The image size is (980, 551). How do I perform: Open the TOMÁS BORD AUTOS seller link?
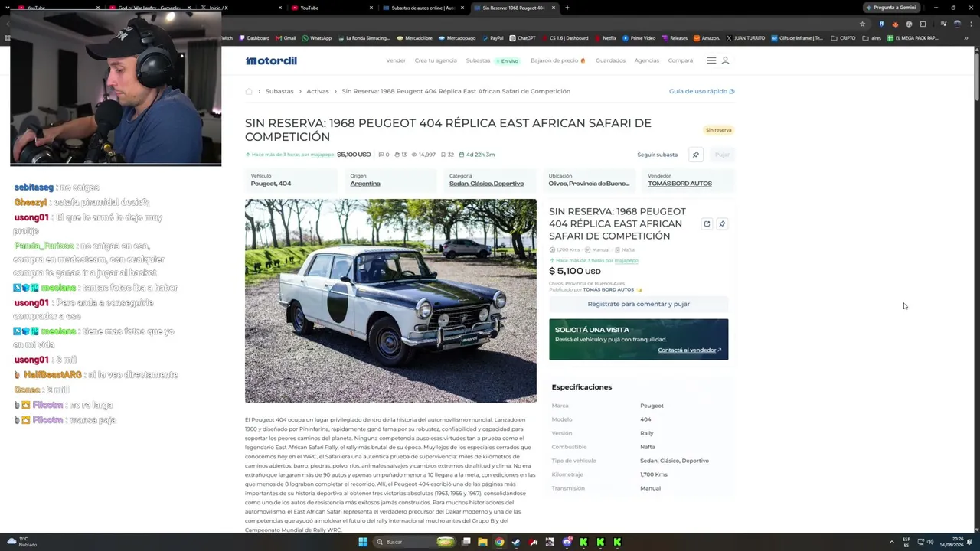pyautogui.click(x=680, y=184)
